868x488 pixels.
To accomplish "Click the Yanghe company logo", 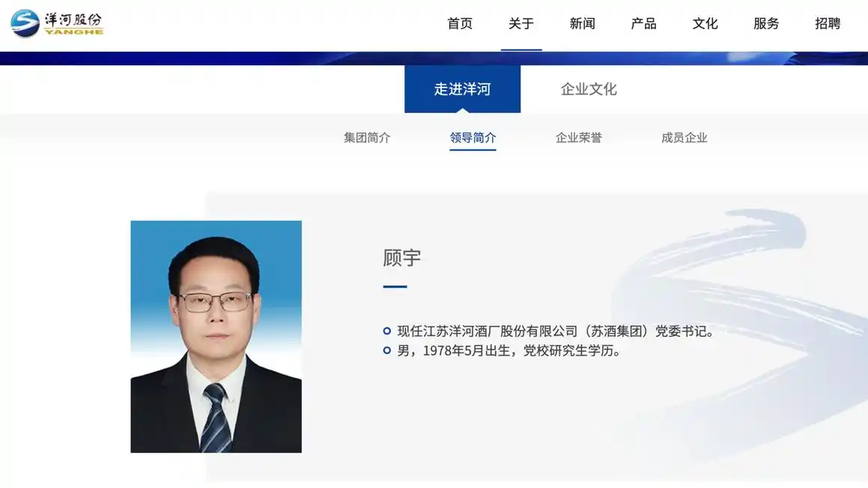I will coord(57,23).
